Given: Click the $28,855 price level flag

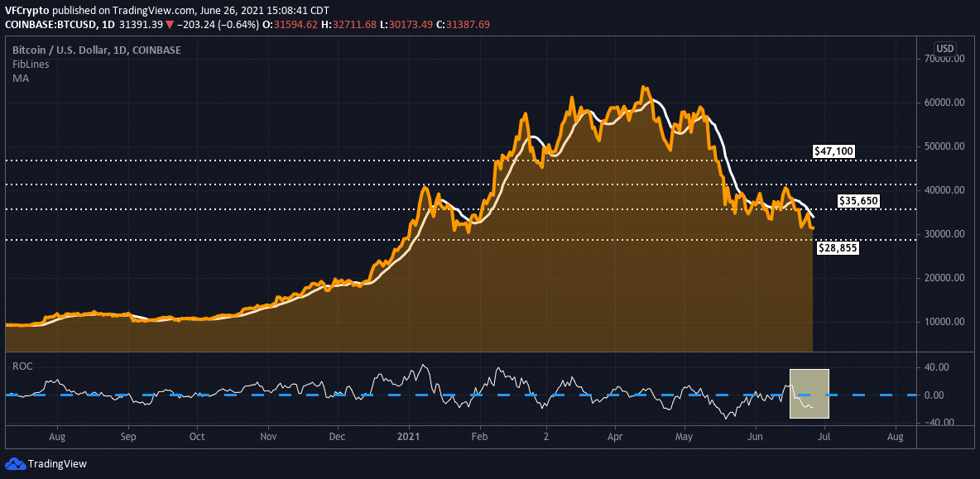Looking at the screenshot, I should point(837,247).
